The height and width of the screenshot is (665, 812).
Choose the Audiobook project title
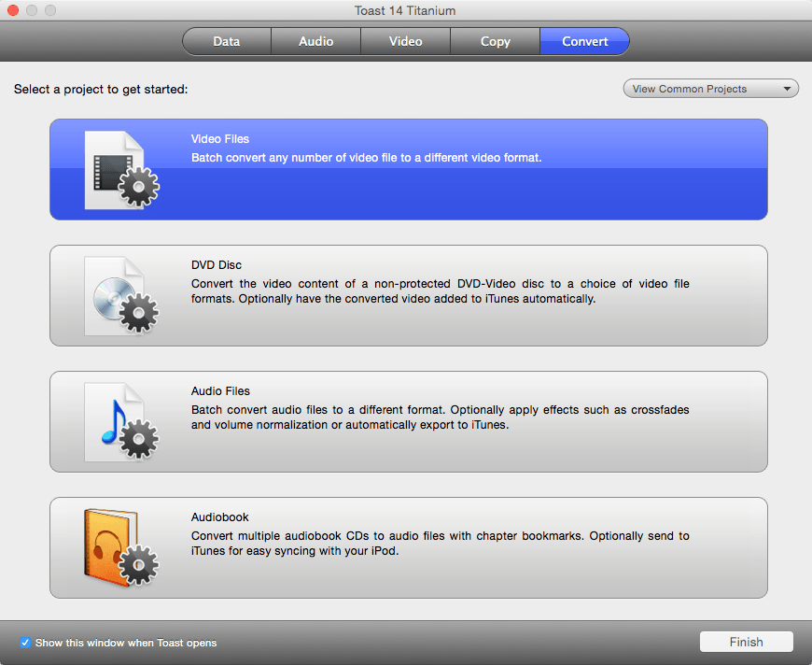pos(220,516)
